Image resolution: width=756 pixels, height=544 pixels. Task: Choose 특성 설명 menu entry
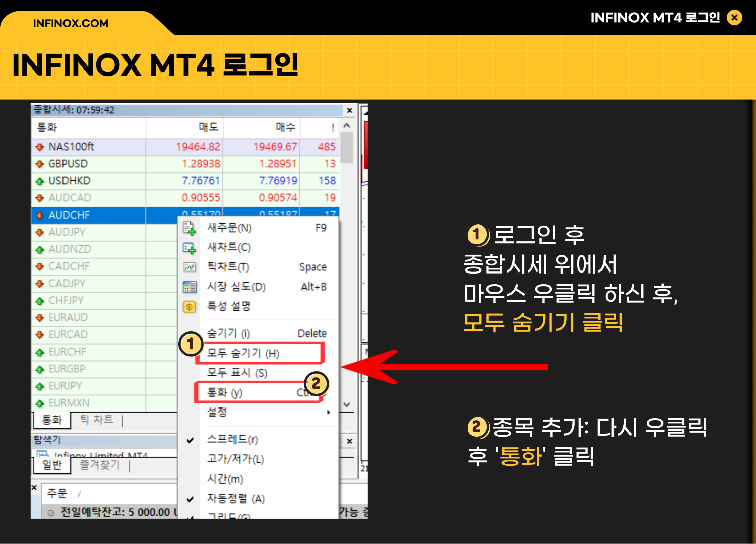coord(259,306)
